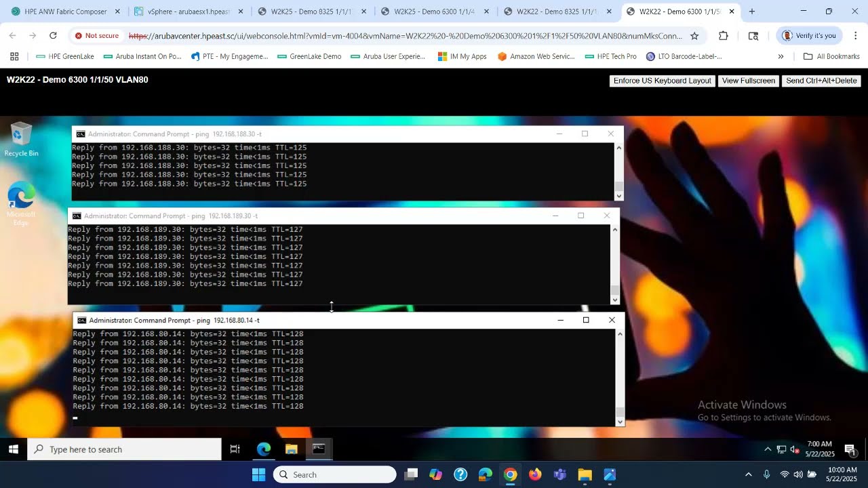
Task: Select Command Prompt in remote taskbar
Action: click(319, 449)
